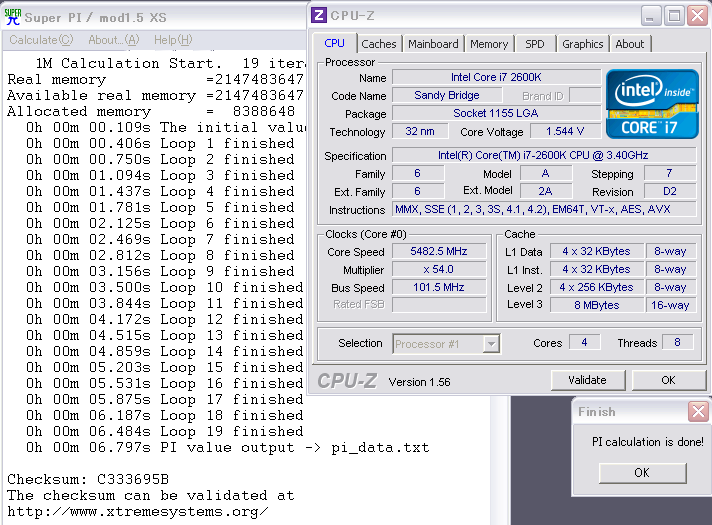Click the 1M Calculation Start line
This screenshot has height=525, width=712.
tap(171, 63)
